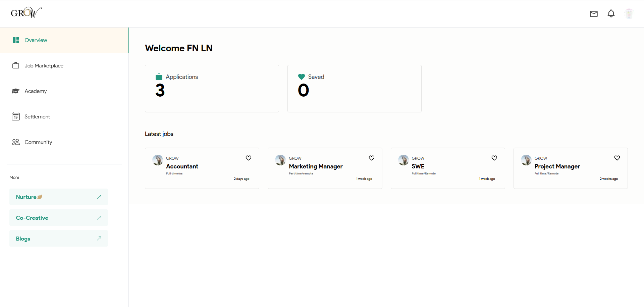
Task: Click the Project Manager company avatar
Action: coord(526,160)
